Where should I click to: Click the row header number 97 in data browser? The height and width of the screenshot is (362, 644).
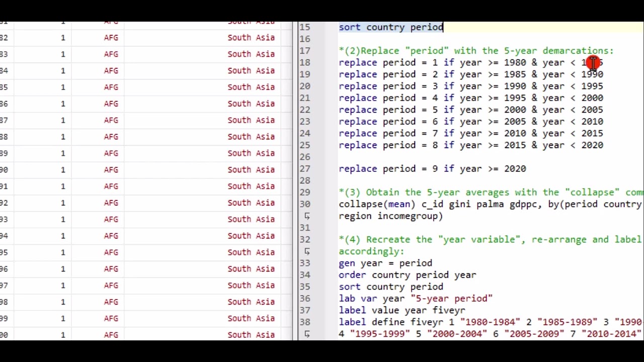click(4, 286)
